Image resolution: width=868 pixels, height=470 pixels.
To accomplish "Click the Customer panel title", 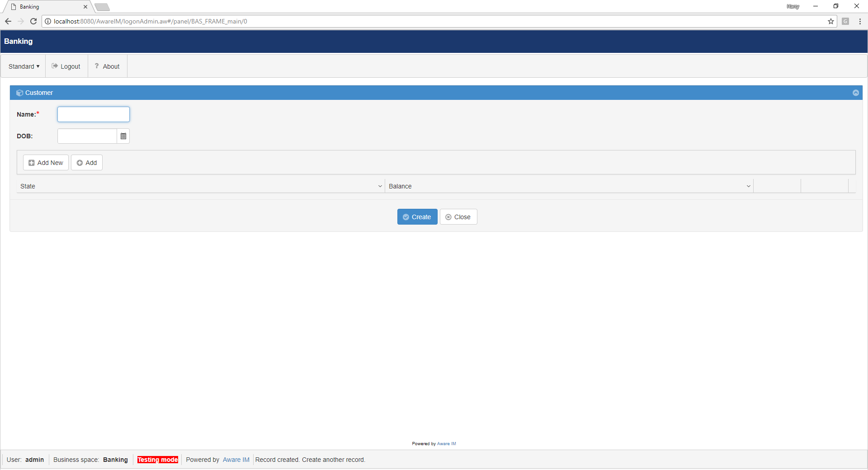I will 39,93.
